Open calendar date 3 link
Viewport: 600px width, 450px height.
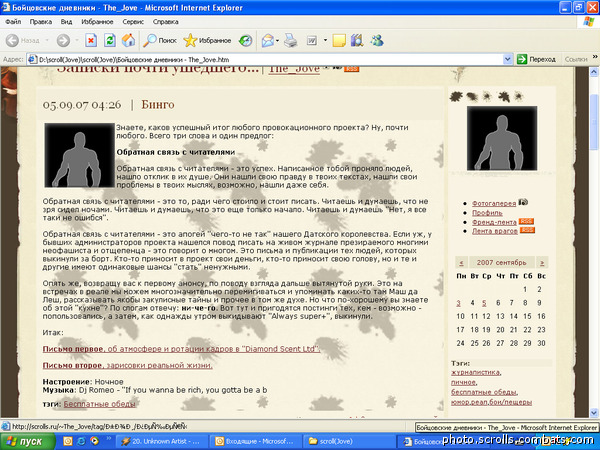pyautogui.click(x=458, y=303)
